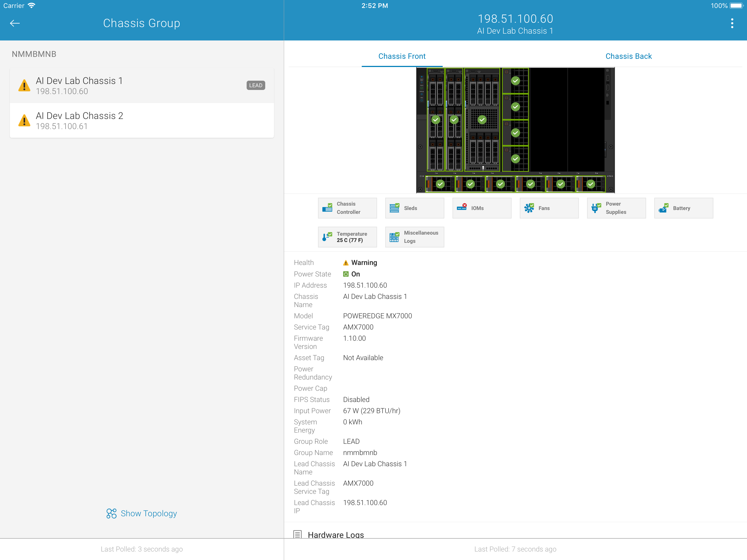Open the Miscellaneous Logs tile
747x560 pixels.
tap(414, 237)
